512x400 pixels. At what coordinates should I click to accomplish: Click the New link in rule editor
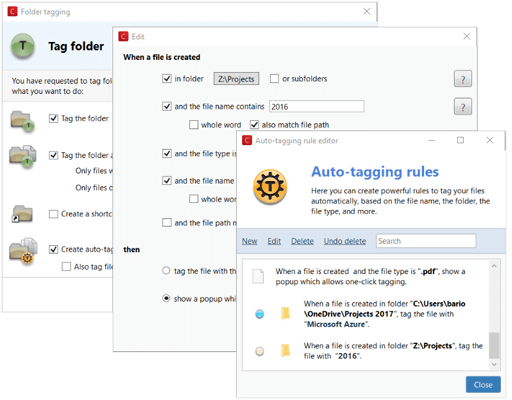pyautogui.click(x=249, y=241)
